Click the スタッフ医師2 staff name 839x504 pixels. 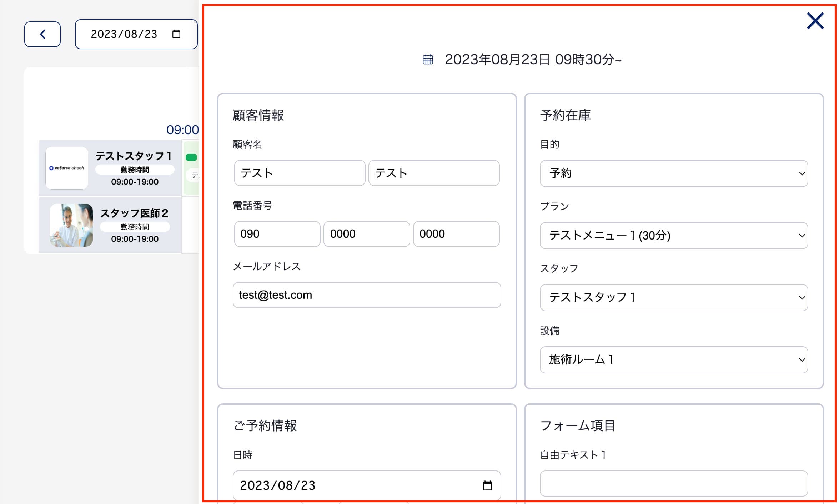point(134,213)
